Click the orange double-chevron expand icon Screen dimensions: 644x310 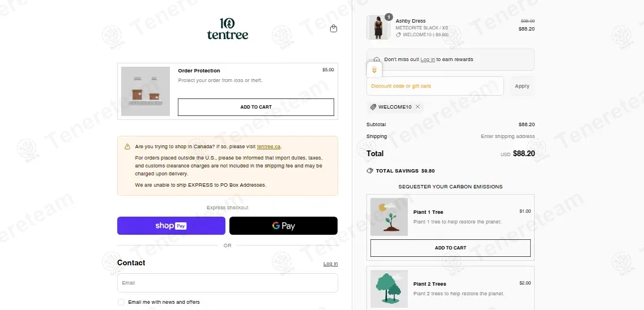374,70
